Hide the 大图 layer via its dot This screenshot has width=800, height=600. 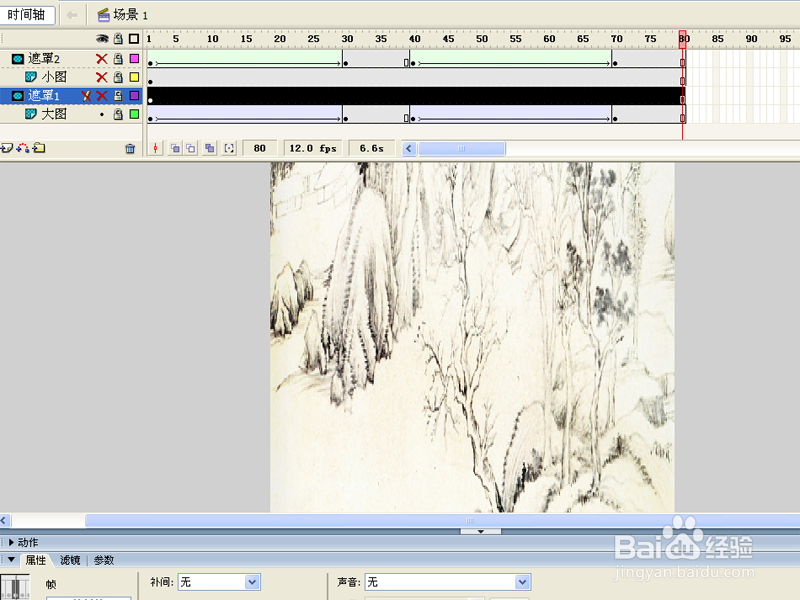tap(102, 114)
